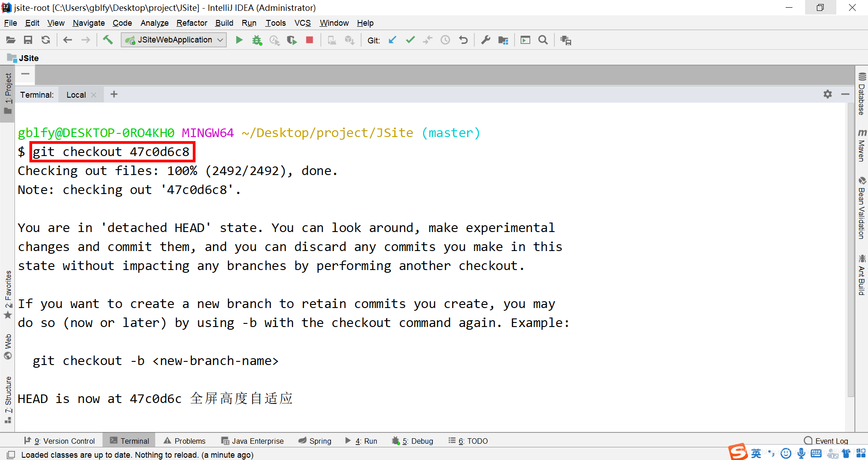Open the JSiteWebApplication run configuration dropdown
Viewport: 868px width, 460px height.
[x=174, y=40]
